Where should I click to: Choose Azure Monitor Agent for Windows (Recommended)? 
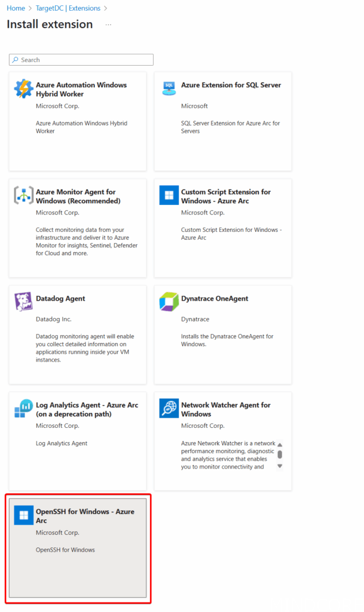78,196
